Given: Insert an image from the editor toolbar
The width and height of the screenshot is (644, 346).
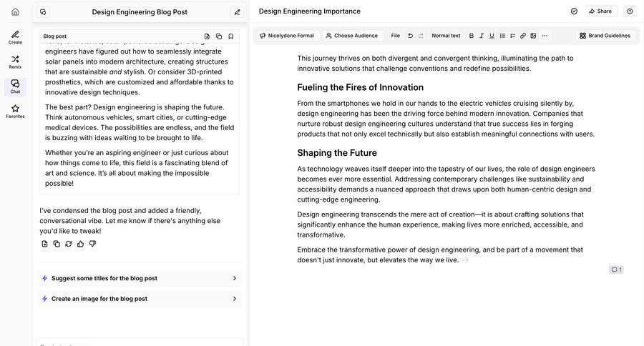Looking at the screenshot, I should (533, 36).
